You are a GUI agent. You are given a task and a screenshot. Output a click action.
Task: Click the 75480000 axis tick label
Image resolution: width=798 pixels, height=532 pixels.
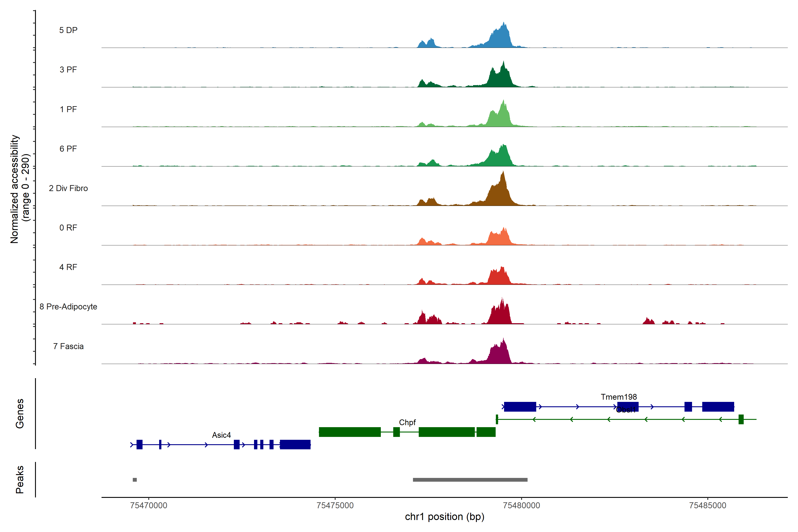click(521, 506)
